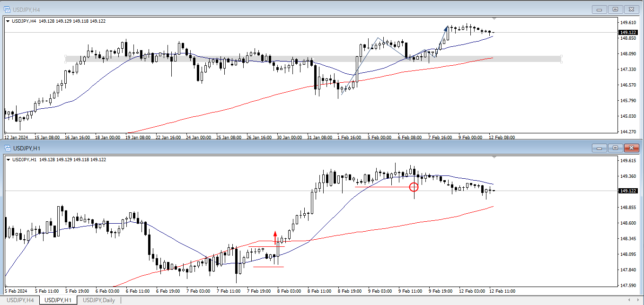Expand the USDJPY,H4 one-click trading triangle

point(8,21)
